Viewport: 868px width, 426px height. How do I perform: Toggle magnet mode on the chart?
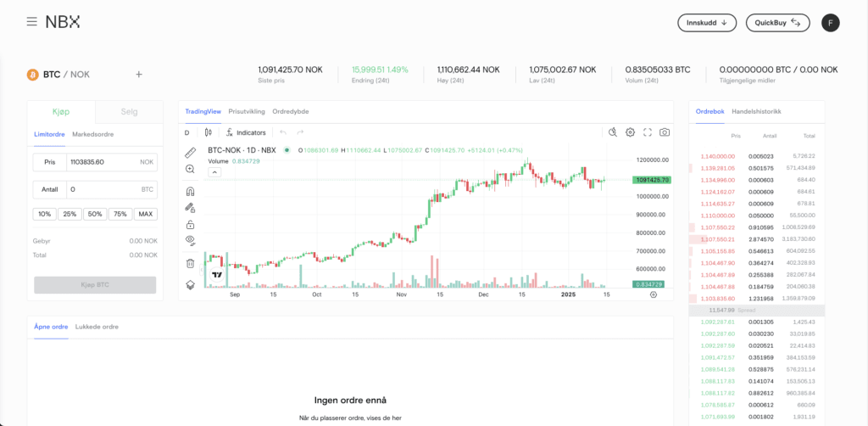[190, 191]
